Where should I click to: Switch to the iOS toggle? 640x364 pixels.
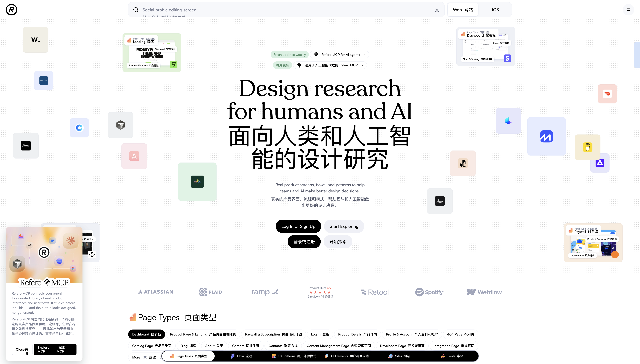[495, 9]
